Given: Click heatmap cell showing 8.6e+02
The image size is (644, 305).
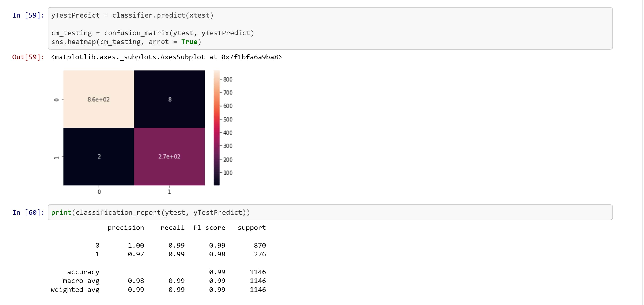Looking at the screenshot, I should point(98,99).
